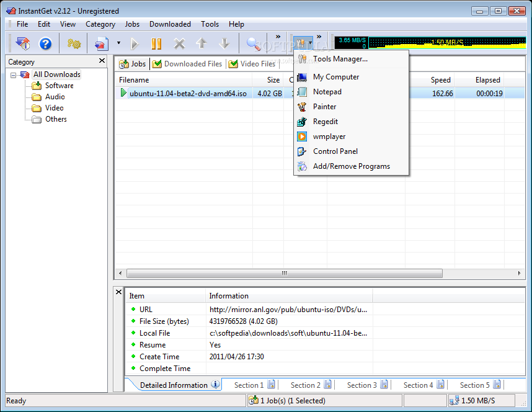Sort by the Size column header

pyautogui.click(x=268, y=80)
